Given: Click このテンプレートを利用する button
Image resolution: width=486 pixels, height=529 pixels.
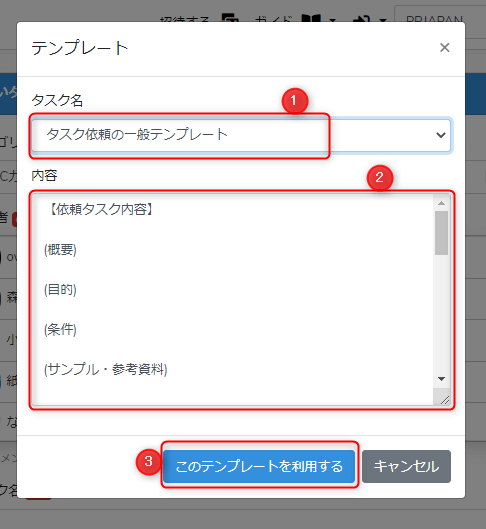Looking at the screenshot, I should [x=259, y=466].
